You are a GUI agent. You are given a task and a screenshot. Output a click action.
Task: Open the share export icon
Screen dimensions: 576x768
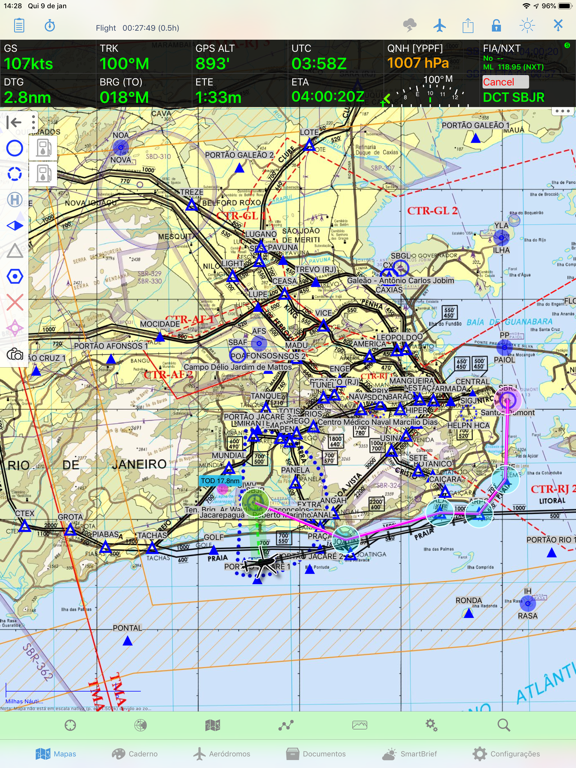coord(468,25)
